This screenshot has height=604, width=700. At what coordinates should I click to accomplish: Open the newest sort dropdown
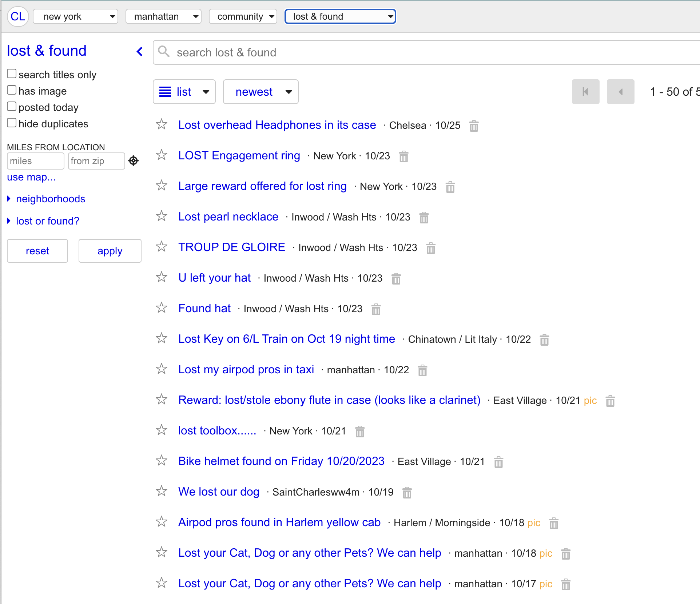(260, 92)
